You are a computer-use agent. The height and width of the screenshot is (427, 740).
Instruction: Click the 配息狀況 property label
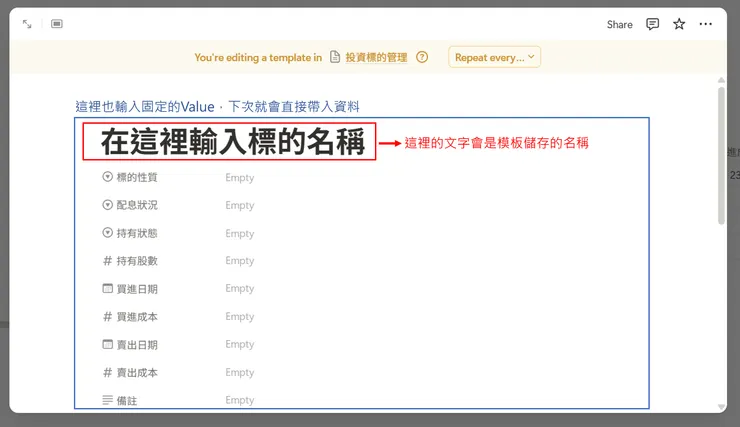coord(137,205)
